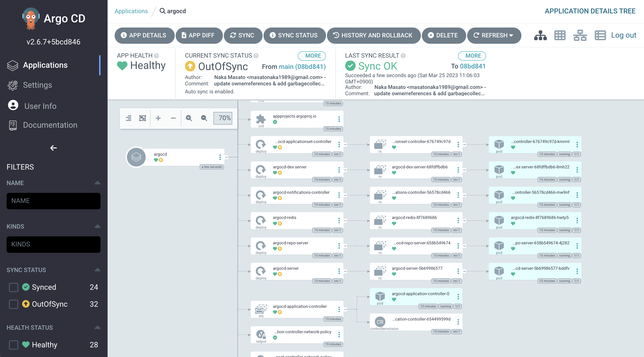
Task: Switch to pods grid view icon
Action: tap(560, 35)
